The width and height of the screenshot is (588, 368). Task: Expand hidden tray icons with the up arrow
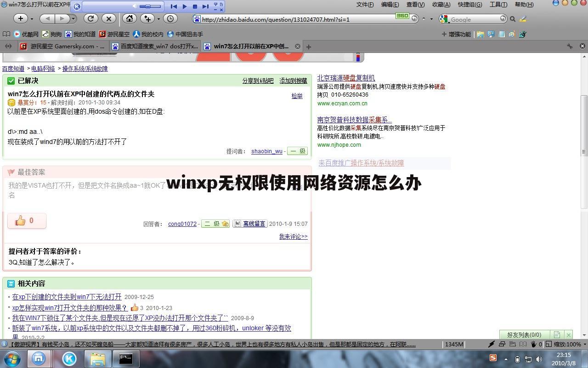[506, 359]
